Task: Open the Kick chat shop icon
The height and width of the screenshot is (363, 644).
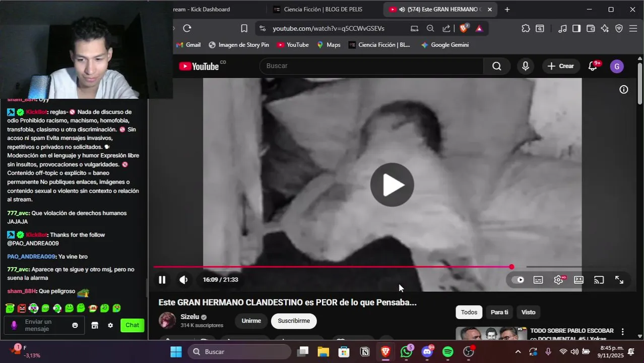Action: (95, 326)
